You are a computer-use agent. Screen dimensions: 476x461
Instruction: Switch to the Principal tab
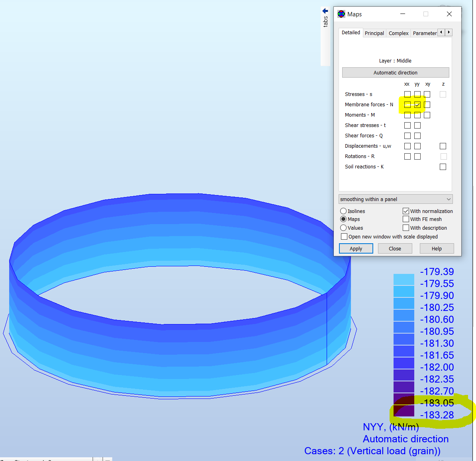point(374,33)
